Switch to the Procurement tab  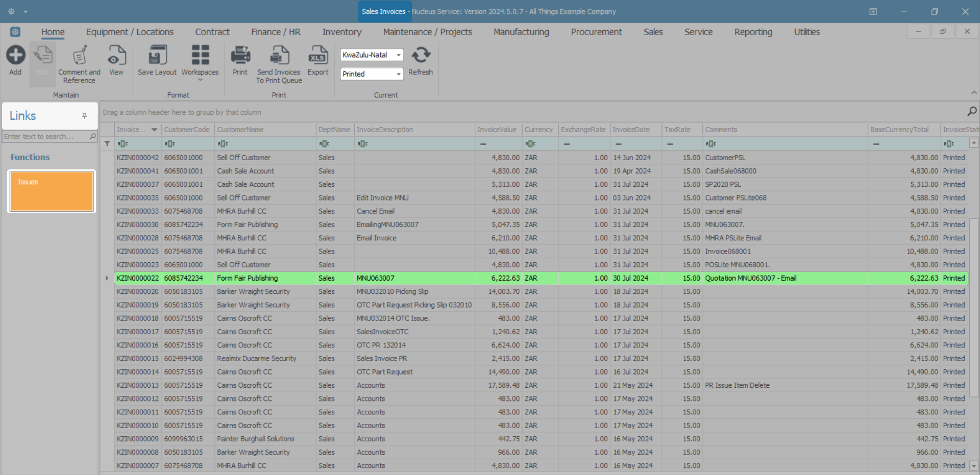pos(596,32)
